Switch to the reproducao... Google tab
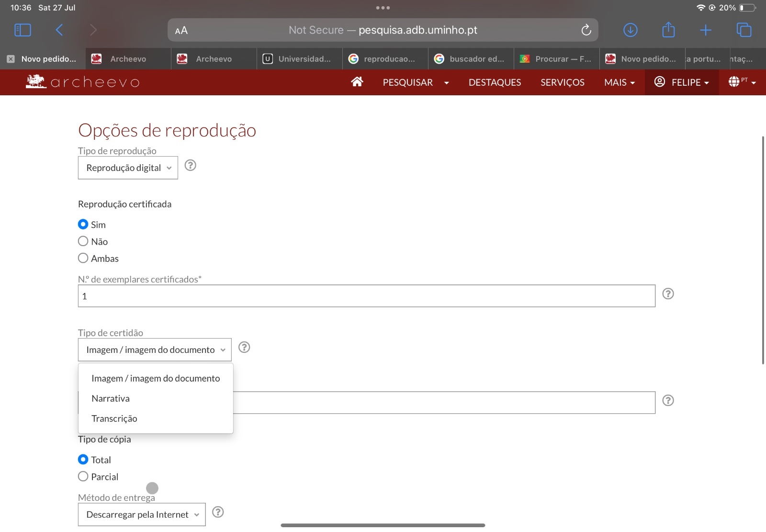Viewport: 766px width, 532px height. point(385,59)
